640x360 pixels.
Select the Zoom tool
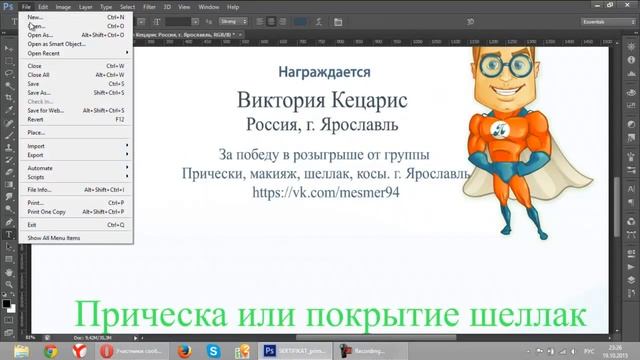pos(9,284)
